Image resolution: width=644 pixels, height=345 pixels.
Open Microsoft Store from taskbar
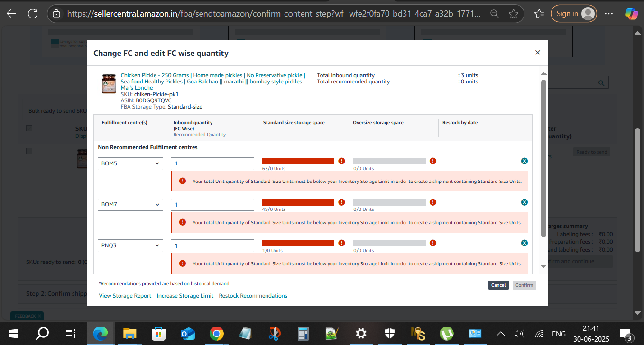click(x=158, y=334)
